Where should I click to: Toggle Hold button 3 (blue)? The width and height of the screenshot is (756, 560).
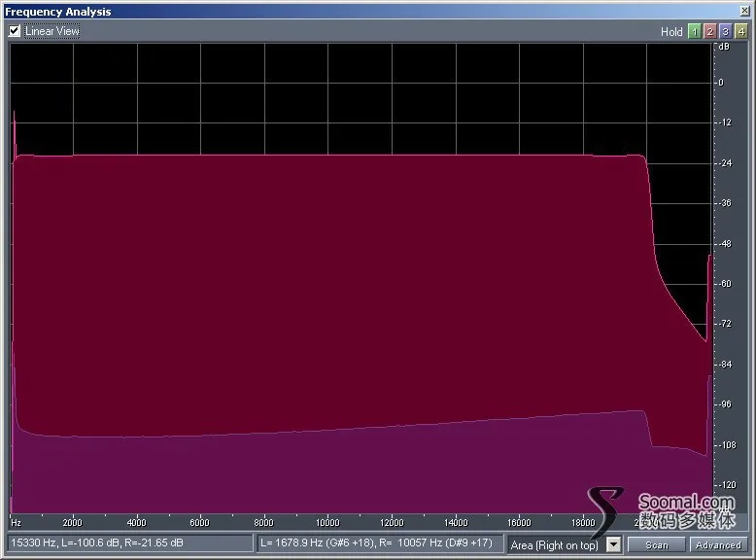pos(725,32)
